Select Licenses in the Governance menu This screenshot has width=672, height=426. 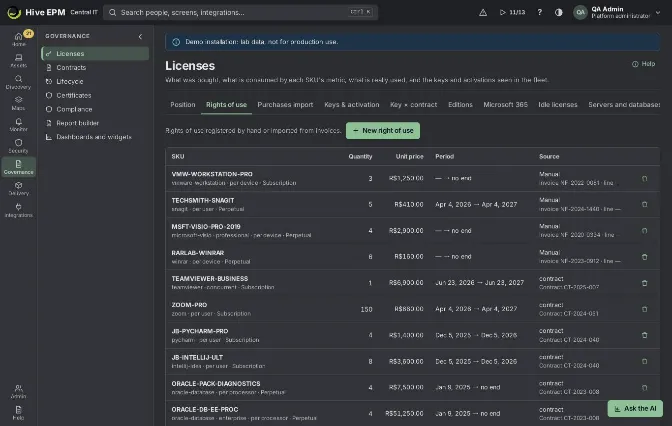coord(95,54)
